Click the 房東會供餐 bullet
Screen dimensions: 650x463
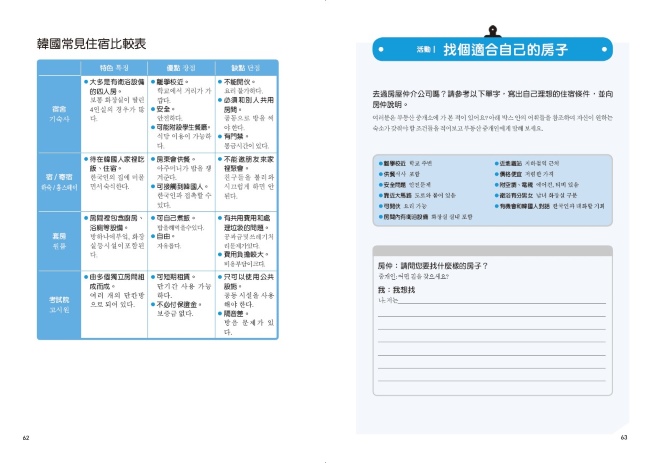coord(173,159)
